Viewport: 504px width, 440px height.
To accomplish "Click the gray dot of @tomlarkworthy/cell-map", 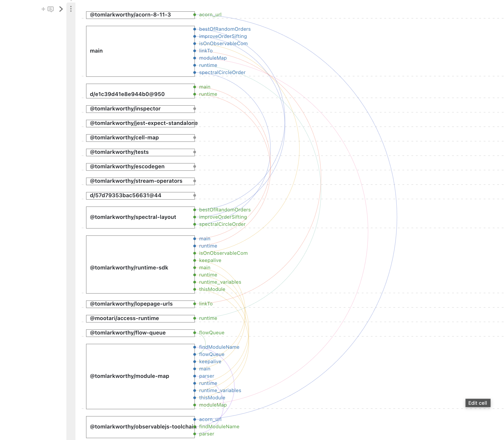I will (x=194, y=138).
